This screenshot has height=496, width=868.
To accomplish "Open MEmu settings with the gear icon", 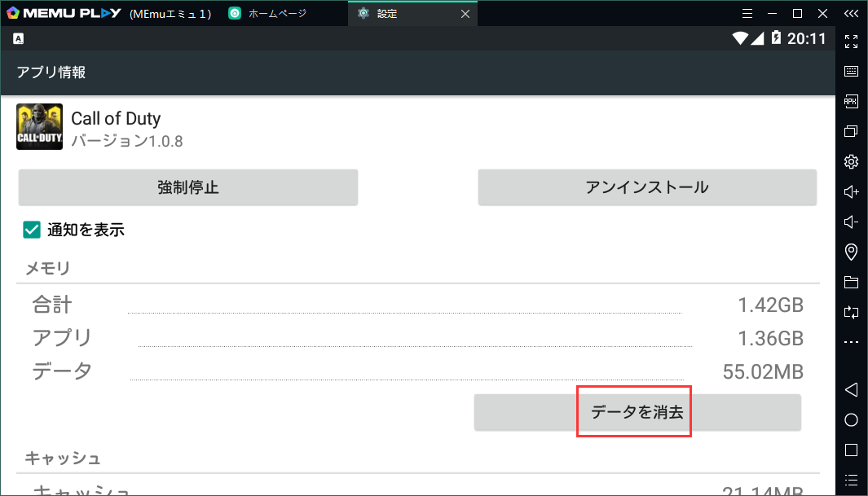I will [x=851, y=161].
